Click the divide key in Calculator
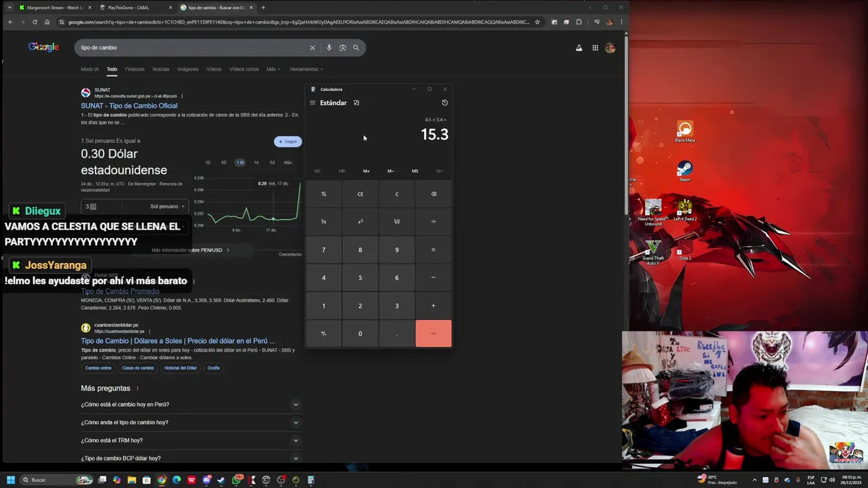Image resolution: width=868 pixels, height=488 pixels. 433,222
